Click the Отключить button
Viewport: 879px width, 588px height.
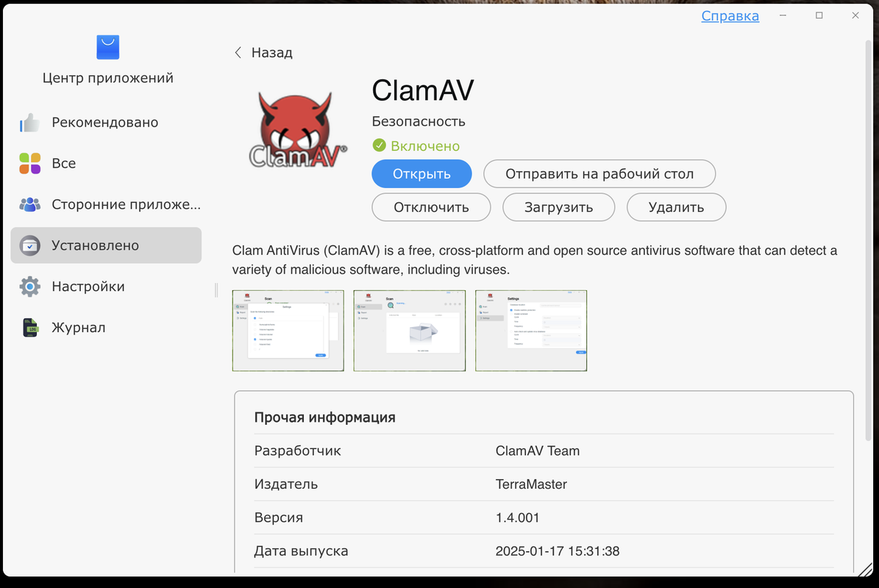pyautogui.click(x=431, y=207)
